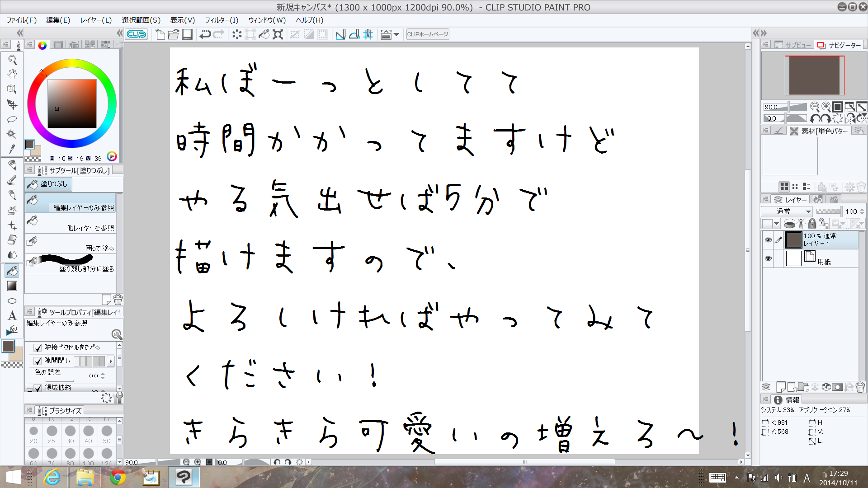
Task: Select the Text tool
Action: coord(12,315)
